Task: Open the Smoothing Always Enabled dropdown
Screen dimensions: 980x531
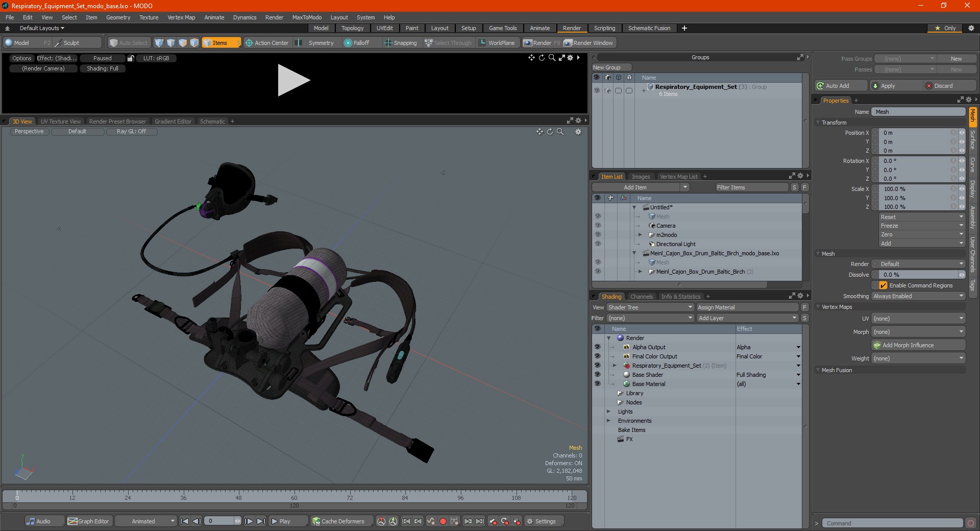Action: [918, 296]
